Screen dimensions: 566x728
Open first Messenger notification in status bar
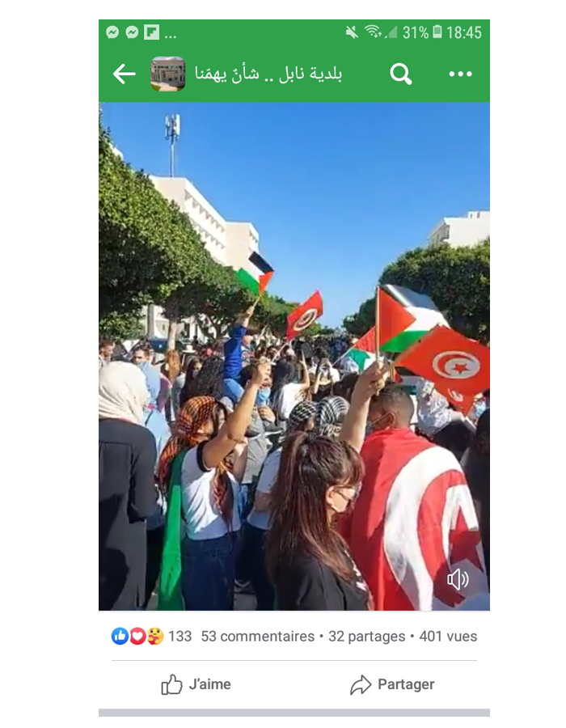coord(112,32)
